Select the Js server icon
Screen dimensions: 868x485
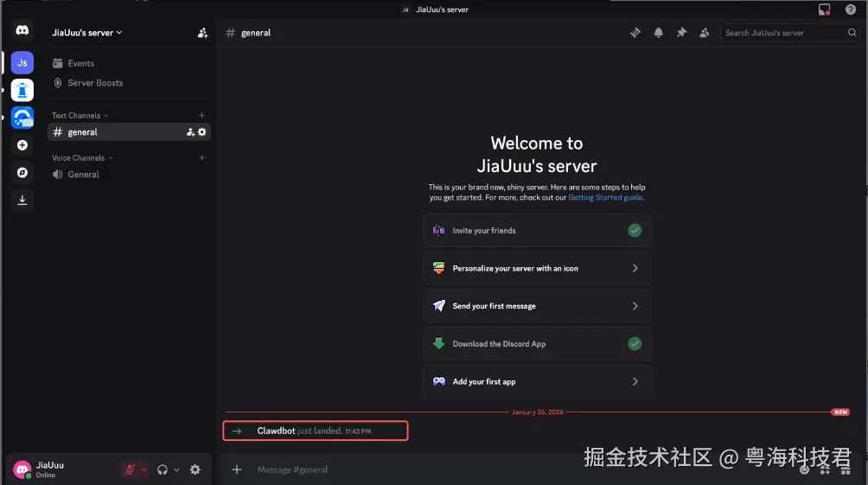click(22, 62)
